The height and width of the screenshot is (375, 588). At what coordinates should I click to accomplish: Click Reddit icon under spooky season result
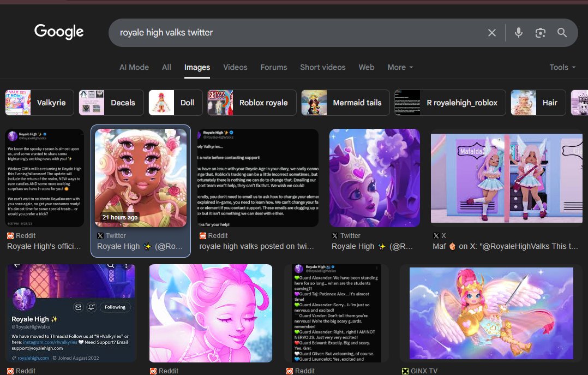pos(10,236)
